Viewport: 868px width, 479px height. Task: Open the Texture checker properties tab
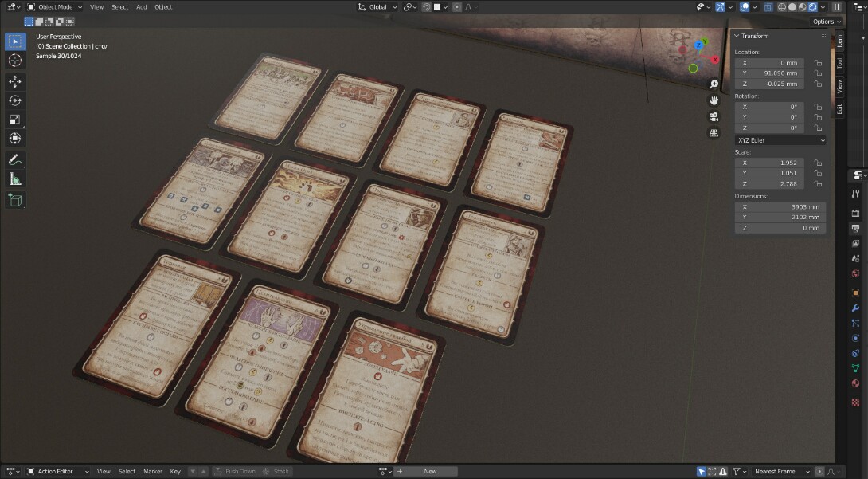855,402
